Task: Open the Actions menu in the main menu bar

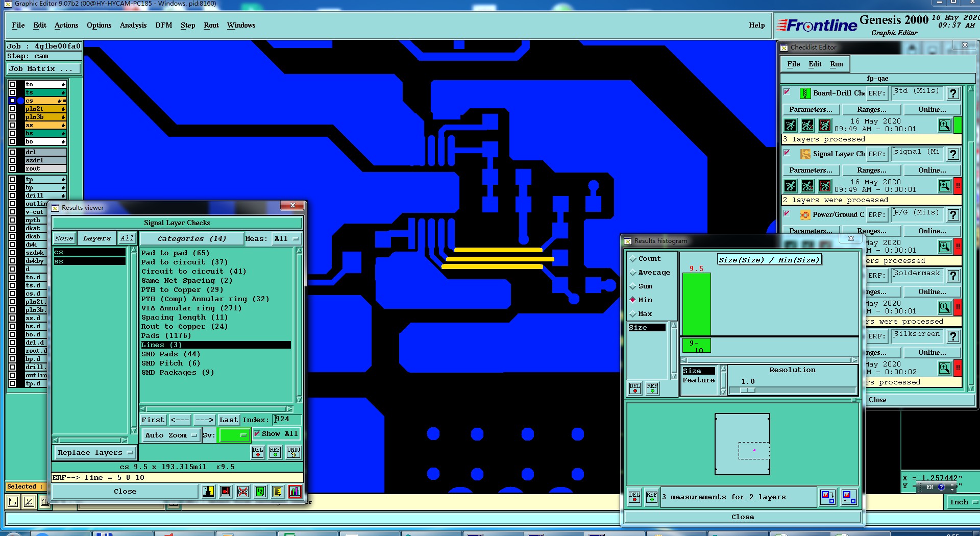Action: coord(66,25)
